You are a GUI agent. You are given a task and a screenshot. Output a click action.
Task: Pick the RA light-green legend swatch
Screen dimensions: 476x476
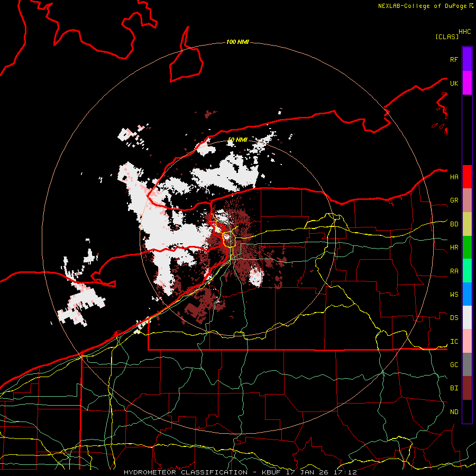coord(467,271)
